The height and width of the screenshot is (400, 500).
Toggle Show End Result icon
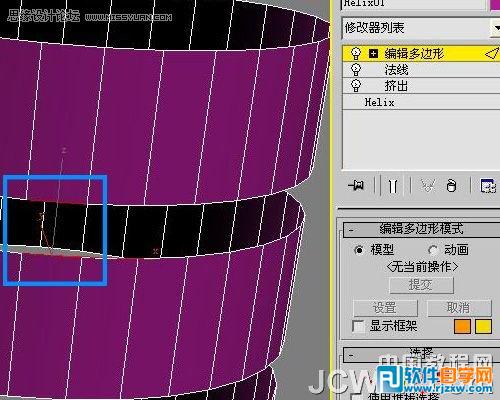393,186
